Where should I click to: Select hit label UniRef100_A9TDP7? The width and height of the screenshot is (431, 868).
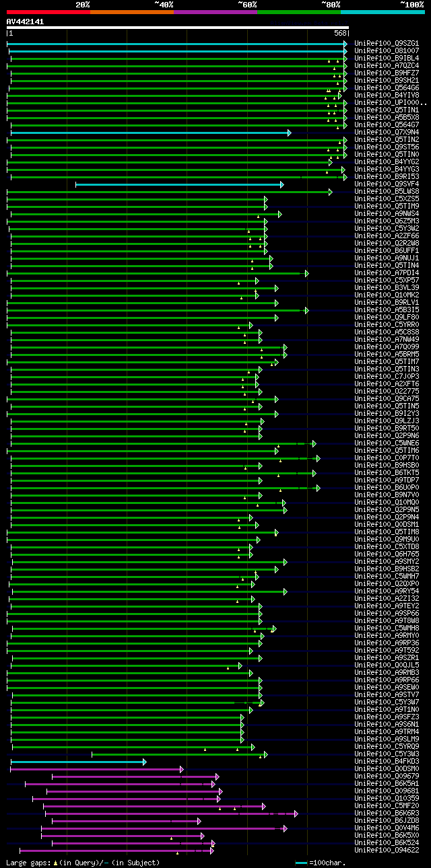[387, 480]
